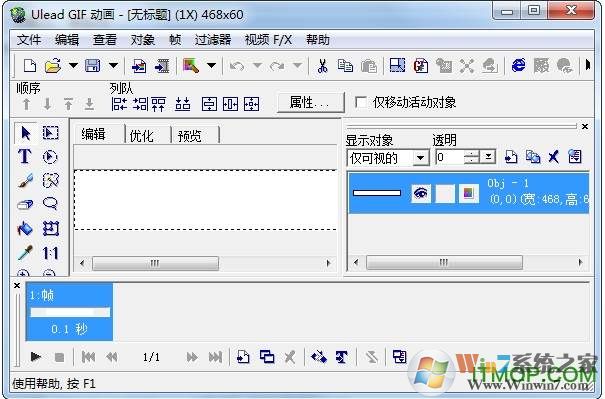This screenshot has height=399, width=605.
Task: Toggle the eye visibility of Obj - 1
Action: 420,193
